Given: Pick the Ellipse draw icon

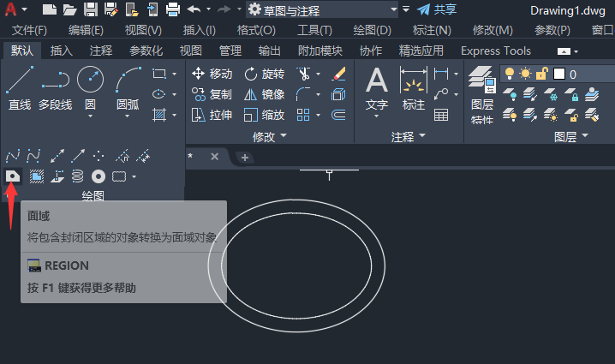Looking at the screenshot, I should [158, 94].
